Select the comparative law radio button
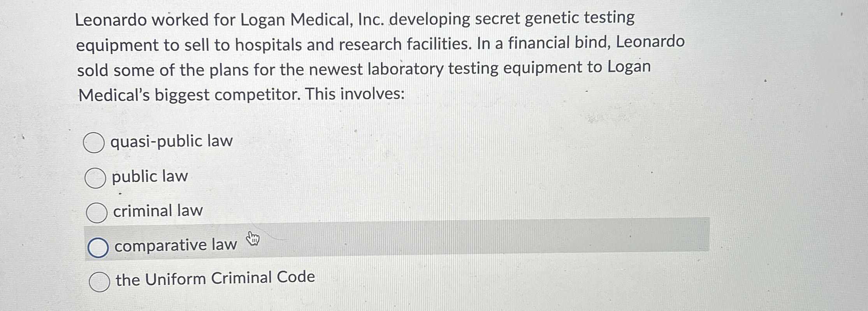868x311 pixels. tap(99, 246)
